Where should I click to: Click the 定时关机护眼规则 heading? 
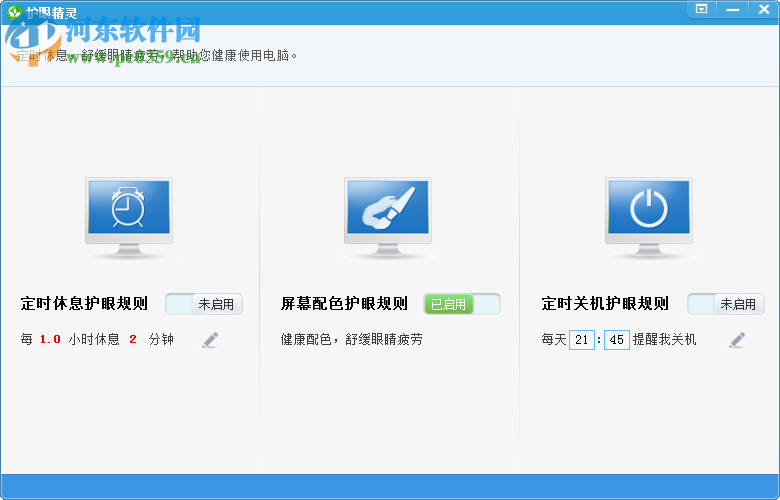[605, 303]
